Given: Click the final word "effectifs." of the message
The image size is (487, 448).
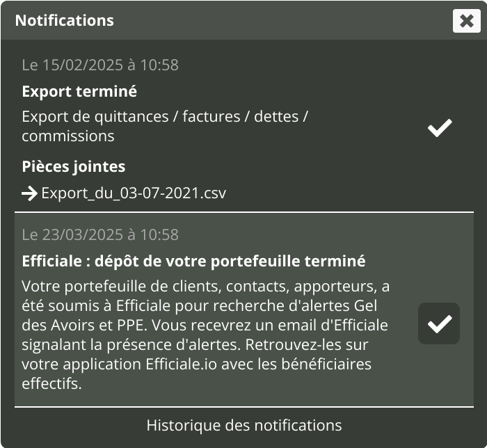Looking at the screenshot, I should click(x=52, y=383).
